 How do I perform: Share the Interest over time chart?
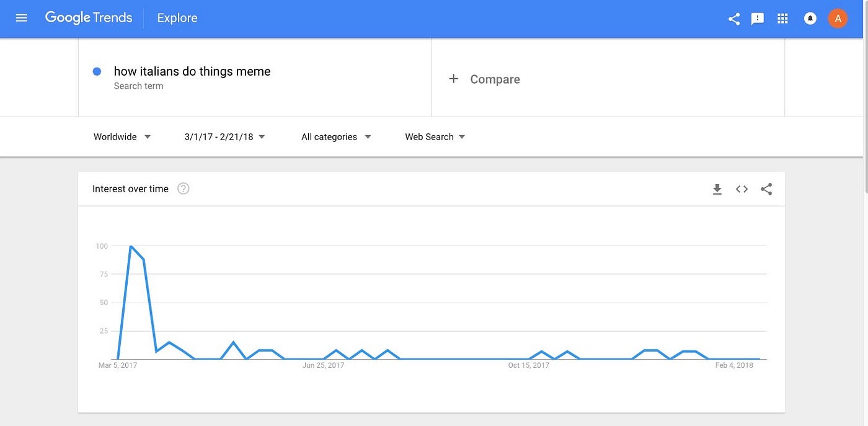[x=766, y=189]
